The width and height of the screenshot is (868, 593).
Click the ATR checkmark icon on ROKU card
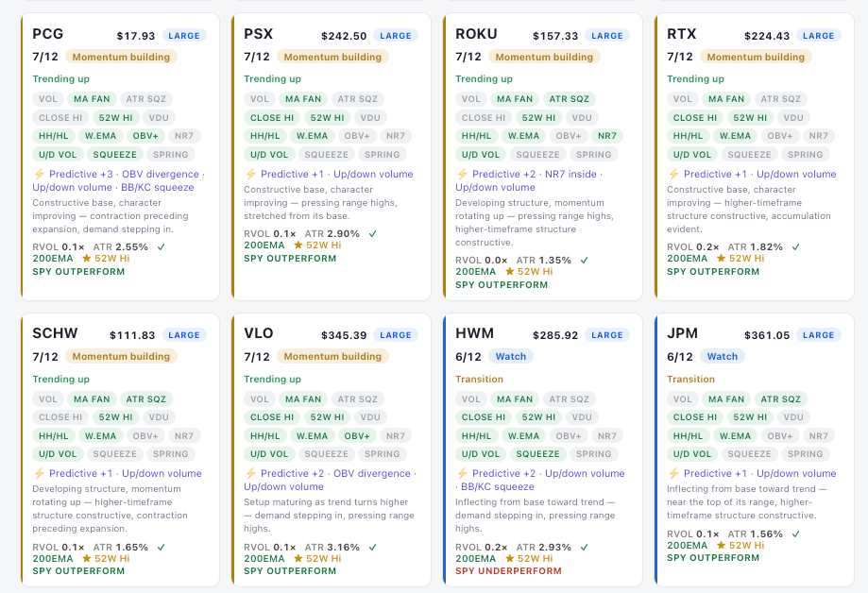[x=584, y=260]
